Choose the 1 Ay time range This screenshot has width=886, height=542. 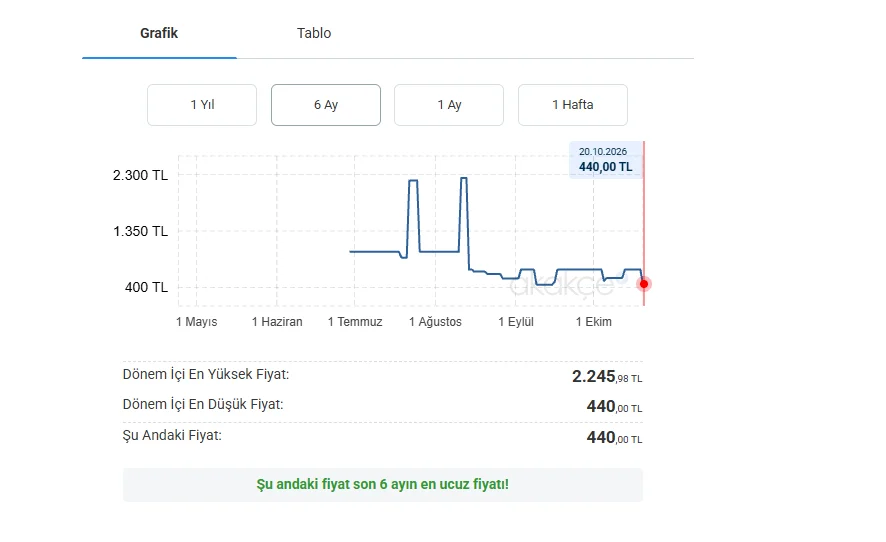coord(449,105)
